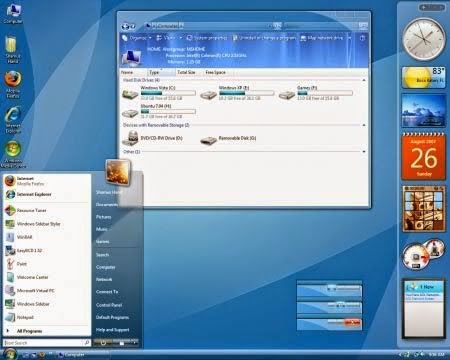The height and width of the screenshot is (360, 450).
Task: Collapse the Hard Disk Drives group
Action: pos(364,80)
